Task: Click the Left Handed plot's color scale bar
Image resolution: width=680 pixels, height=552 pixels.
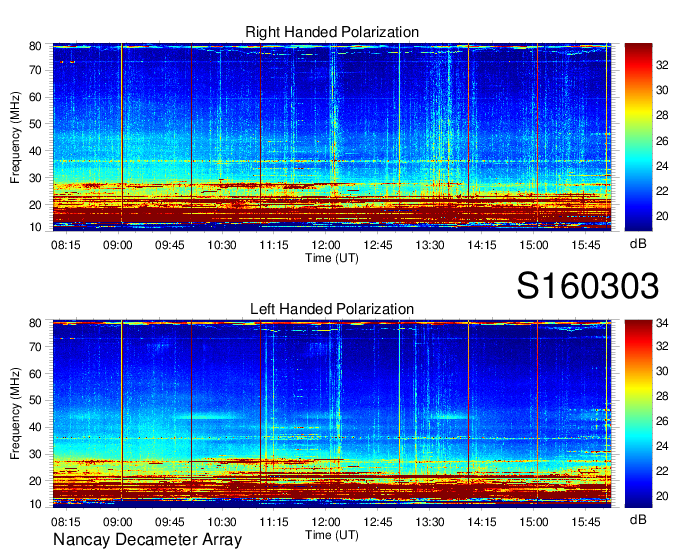Action: point(638,414)
